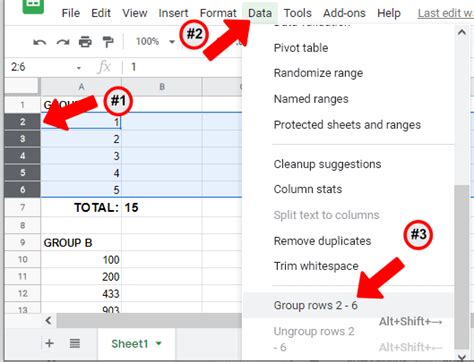Select column B header
This screenshot has width=474, height=362.
point(162,87)
